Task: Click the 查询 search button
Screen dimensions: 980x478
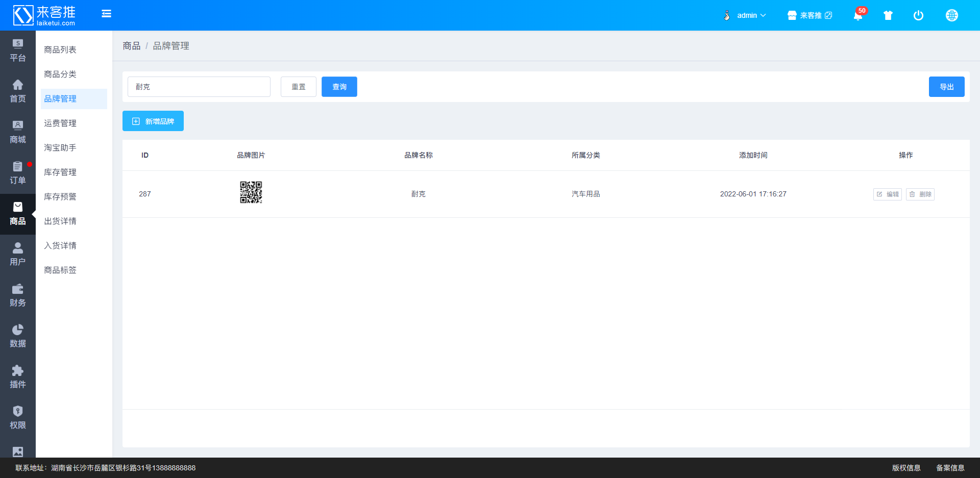Action: point(339,87)
